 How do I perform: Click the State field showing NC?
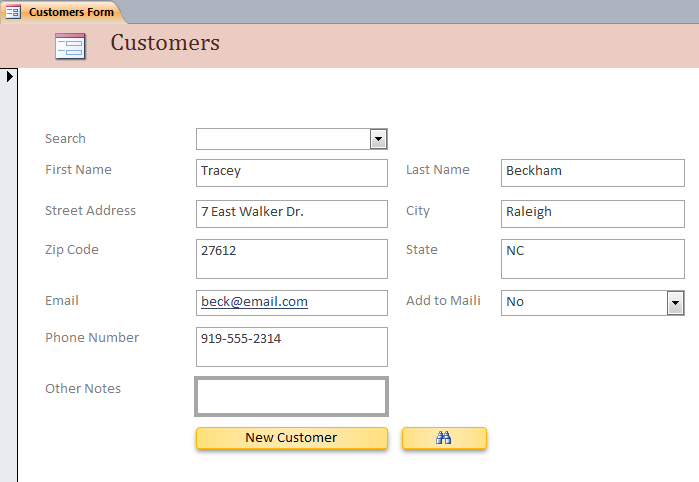[592, 258]
